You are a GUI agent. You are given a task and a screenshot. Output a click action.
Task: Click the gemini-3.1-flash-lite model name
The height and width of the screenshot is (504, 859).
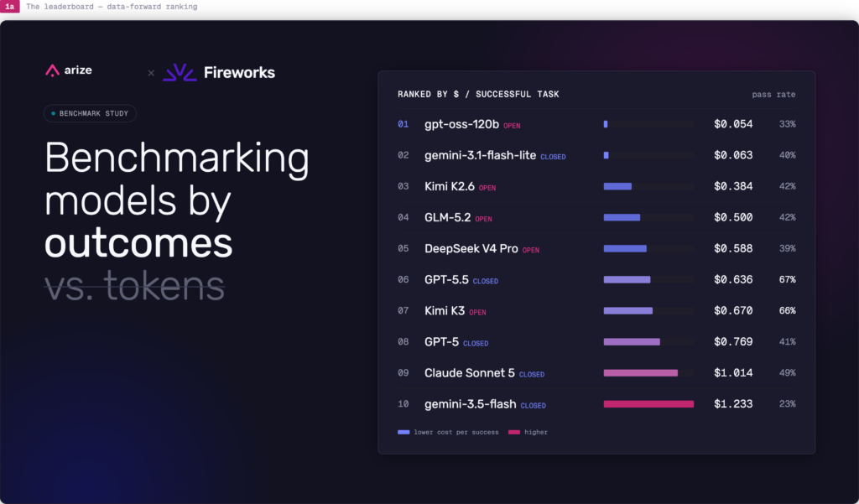coord(480,156)
